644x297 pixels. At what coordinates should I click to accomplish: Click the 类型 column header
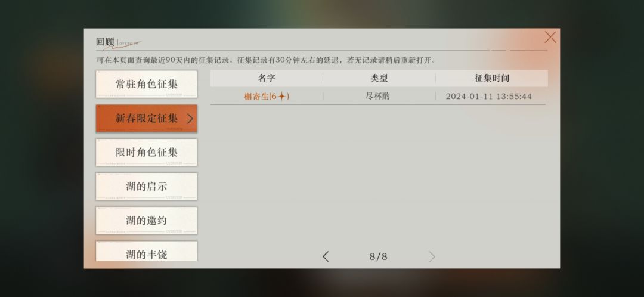[x=379, y=78]
